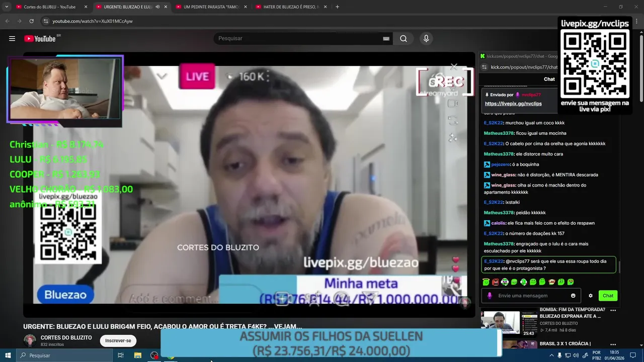Click username calolis in chat
The image size is (644, 362).
[499, 223]
